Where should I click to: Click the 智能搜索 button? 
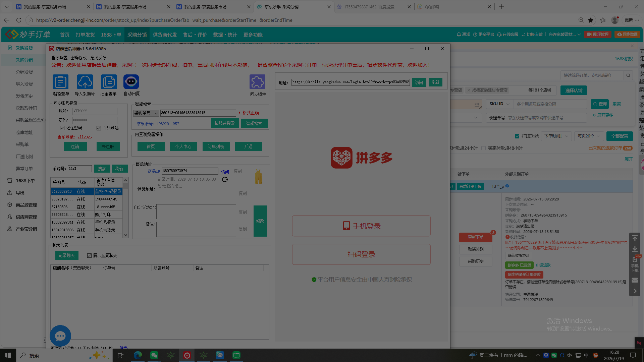point(254,123)
